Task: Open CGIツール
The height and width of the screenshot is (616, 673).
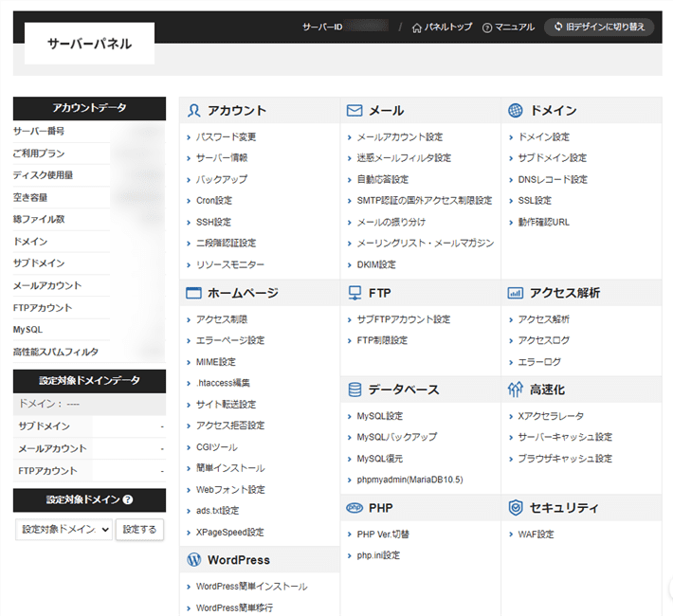Action: 217,447
